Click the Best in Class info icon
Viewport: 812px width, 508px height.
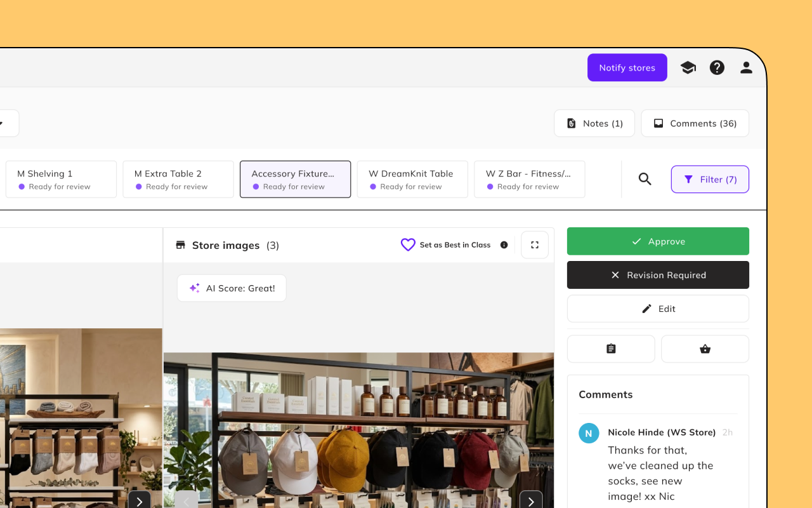[504, 244]
